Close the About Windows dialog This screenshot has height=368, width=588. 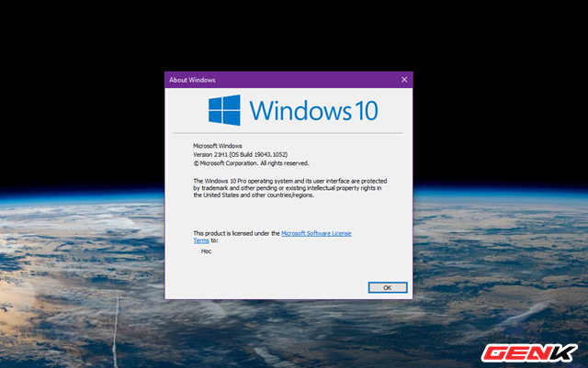pyautogui.click(x=404, y=80)
